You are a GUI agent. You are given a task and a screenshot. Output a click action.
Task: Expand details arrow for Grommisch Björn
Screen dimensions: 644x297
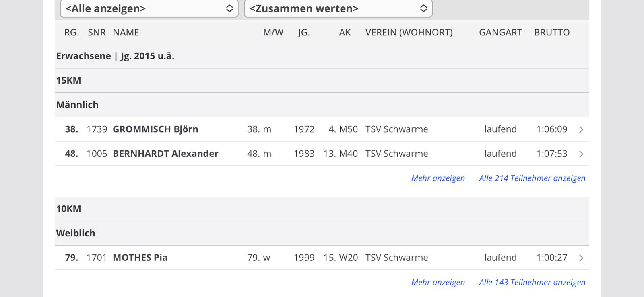[581, 129]
